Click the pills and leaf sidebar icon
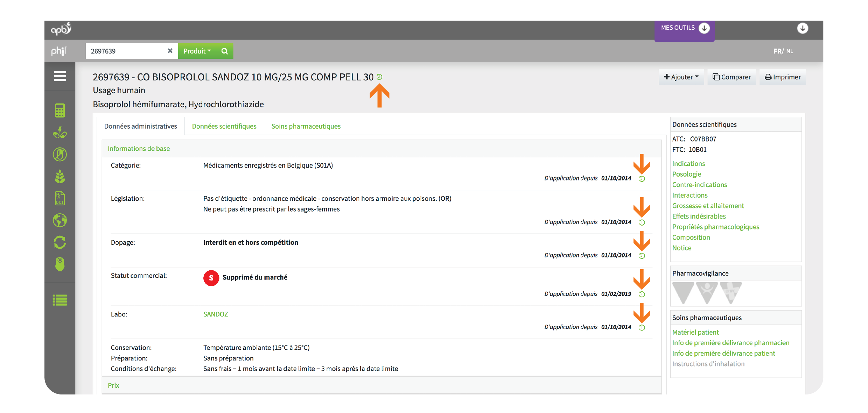 [x=60, y=133]
